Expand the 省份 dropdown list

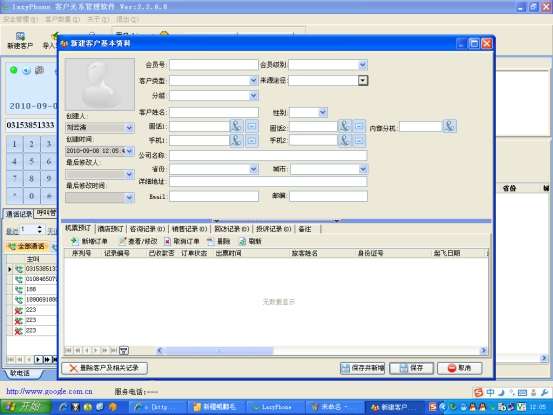[253, 169]
